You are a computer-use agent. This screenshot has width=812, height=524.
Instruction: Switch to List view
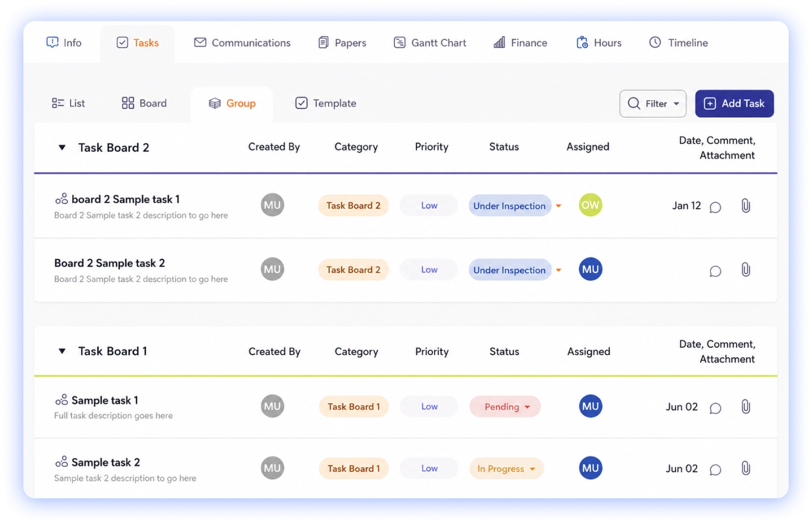68,103
